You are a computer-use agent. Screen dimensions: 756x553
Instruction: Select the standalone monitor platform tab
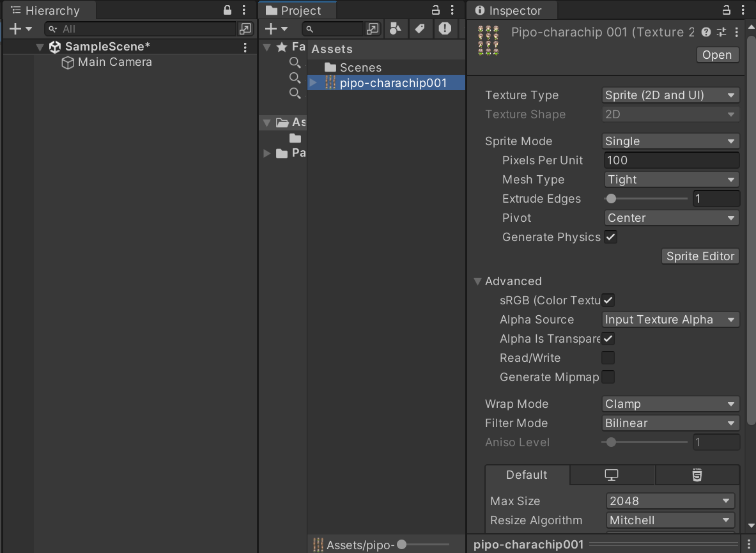pos(612,475)
